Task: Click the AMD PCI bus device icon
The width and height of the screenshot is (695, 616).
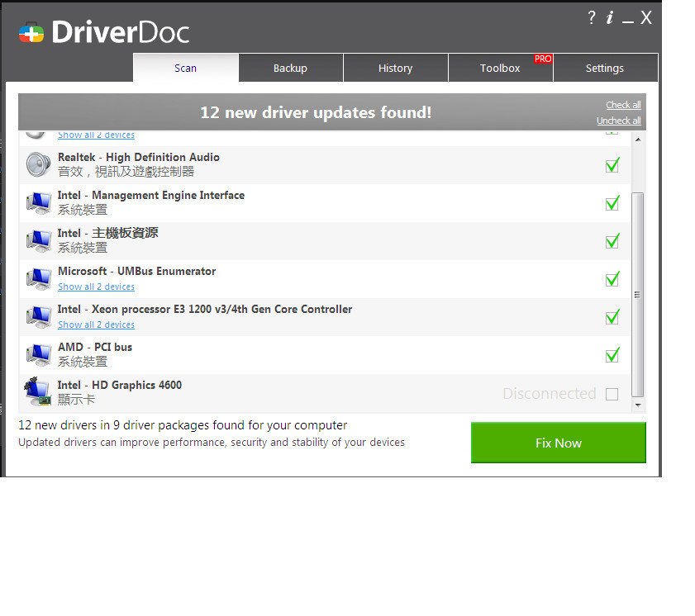Action: pyautogui.click(x=39, y=355)
